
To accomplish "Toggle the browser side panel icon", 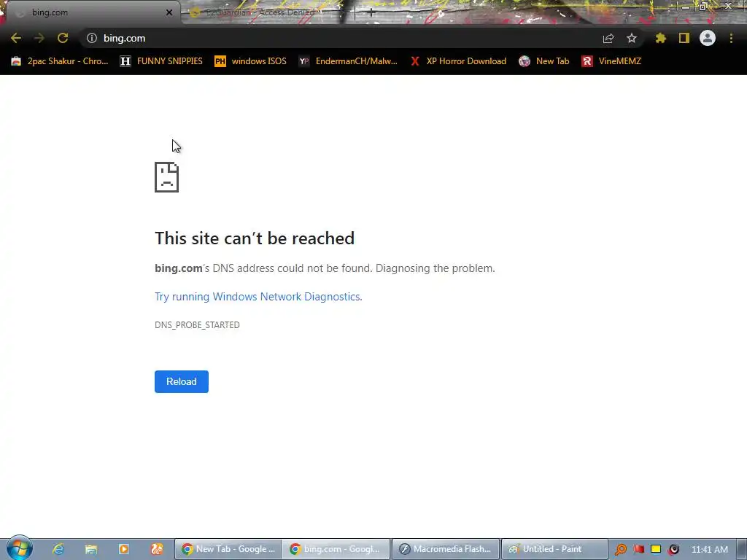I will pyautogui.click(x=684, y=38).
